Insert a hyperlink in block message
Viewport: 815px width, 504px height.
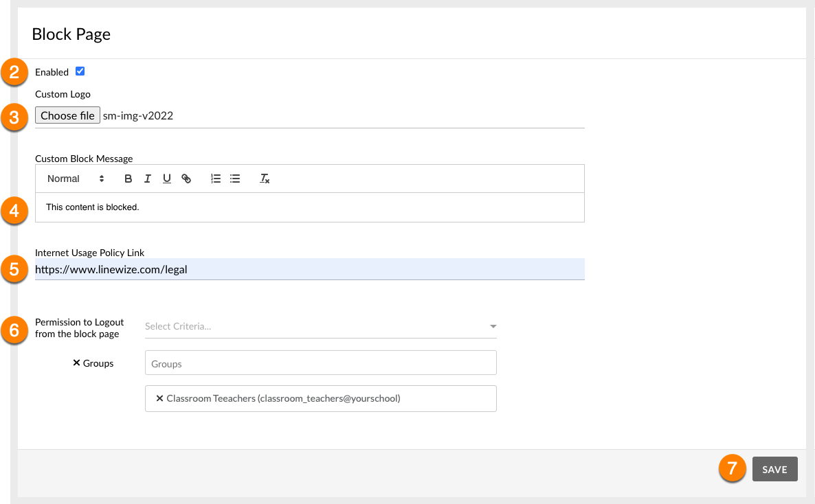click(186, 179)
